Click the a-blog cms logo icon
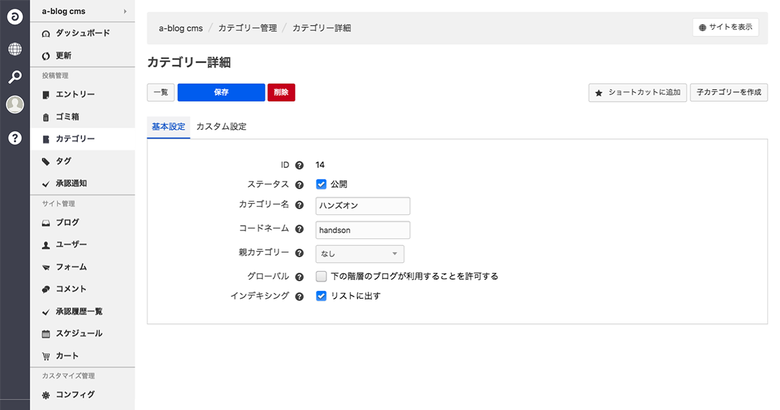 click(x=15, y=17)
